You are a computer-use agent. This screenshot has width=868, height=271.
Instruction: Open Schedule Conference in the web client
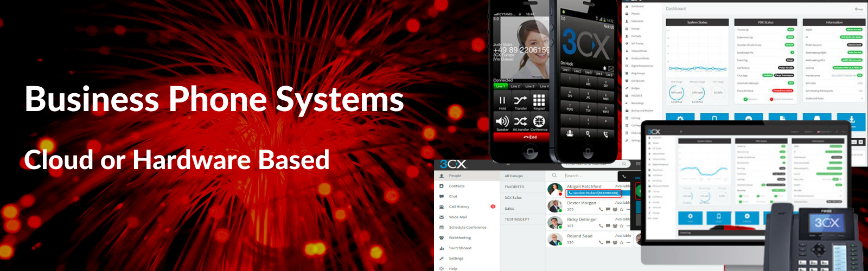click(468, 227)
